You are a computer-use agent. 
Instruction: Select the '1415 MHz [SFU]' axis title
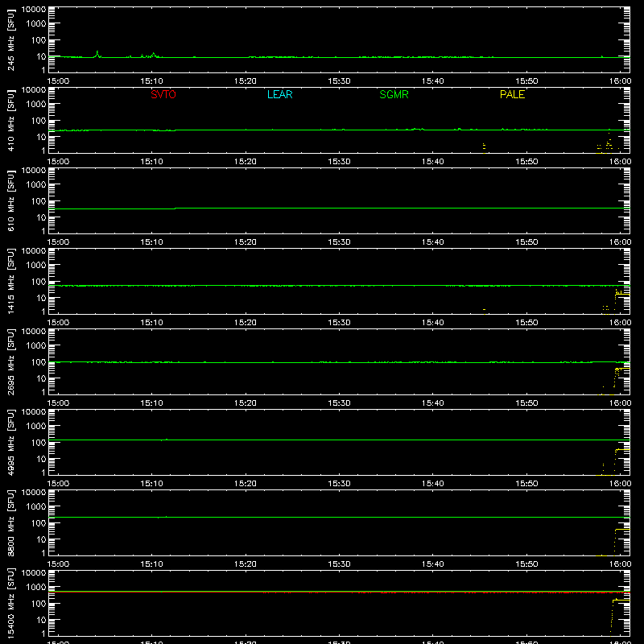click(x=11, y=281)
